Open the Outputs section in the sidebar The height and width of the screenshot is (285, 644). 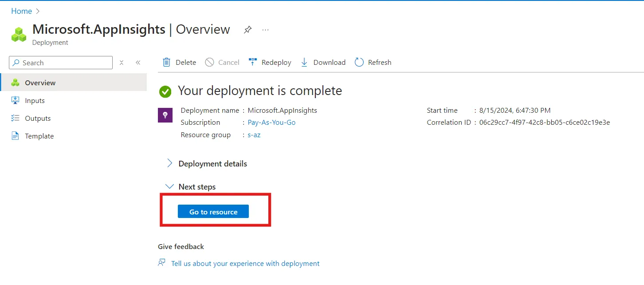pos(38,118)
